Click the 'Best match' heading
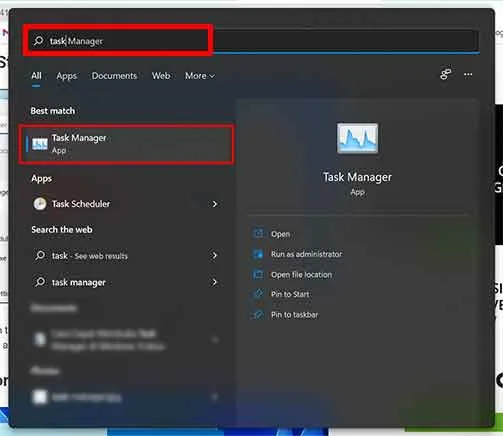Viewport: 503px width, 436px height. point(53,111)
